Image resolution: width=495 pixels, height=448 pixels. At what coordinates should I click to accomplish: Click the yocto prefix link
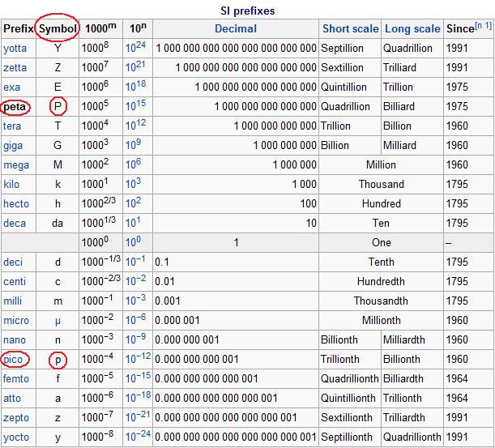point(15,437)
